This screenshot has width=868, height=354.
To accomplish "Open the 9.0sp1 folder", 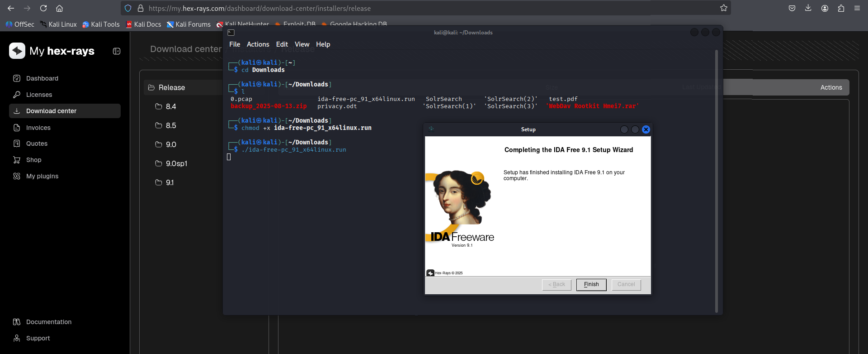I will click(171, 163).
